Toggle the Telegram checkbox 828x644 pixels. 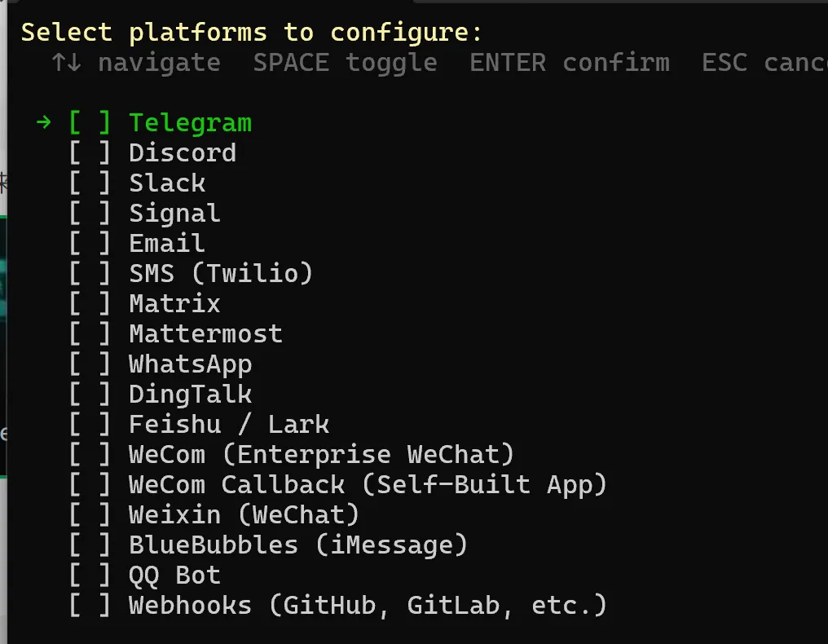(90, 123)
